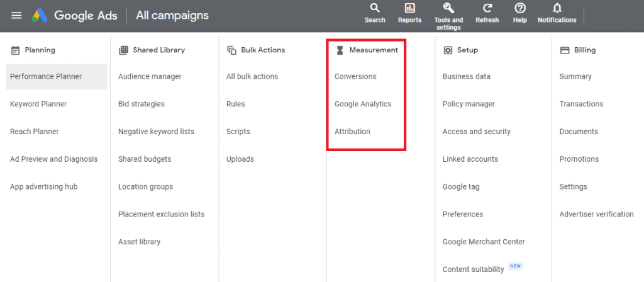This screenshot has width=644, height=282.
Task: Open Audience manager
Action: pyautogui.click(x=150, y=76)
